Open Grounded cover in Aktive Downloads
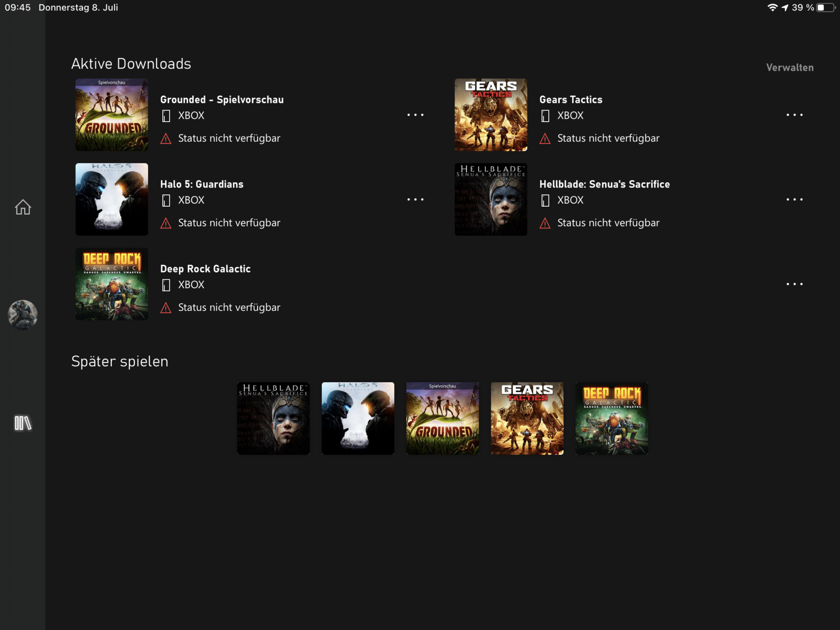 click(112, 115)
